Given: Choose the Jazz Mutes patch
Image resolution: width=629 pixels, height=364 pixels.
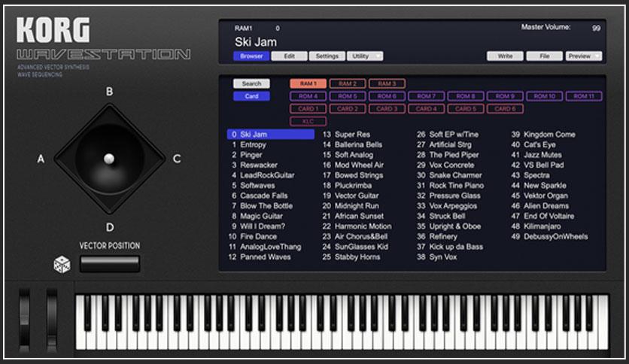Looking at the screenshot, I should tap(542, 155).
